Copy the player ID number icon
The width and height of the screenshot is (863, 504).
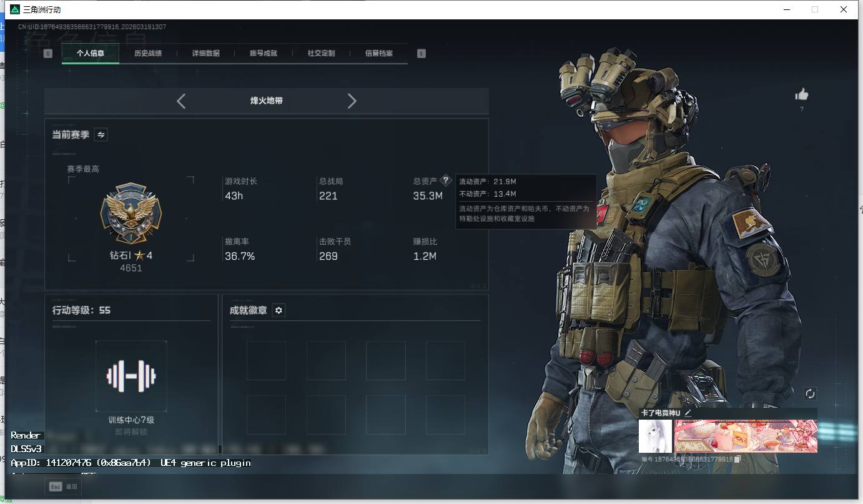pyautogui.click(x=737, y=459)
